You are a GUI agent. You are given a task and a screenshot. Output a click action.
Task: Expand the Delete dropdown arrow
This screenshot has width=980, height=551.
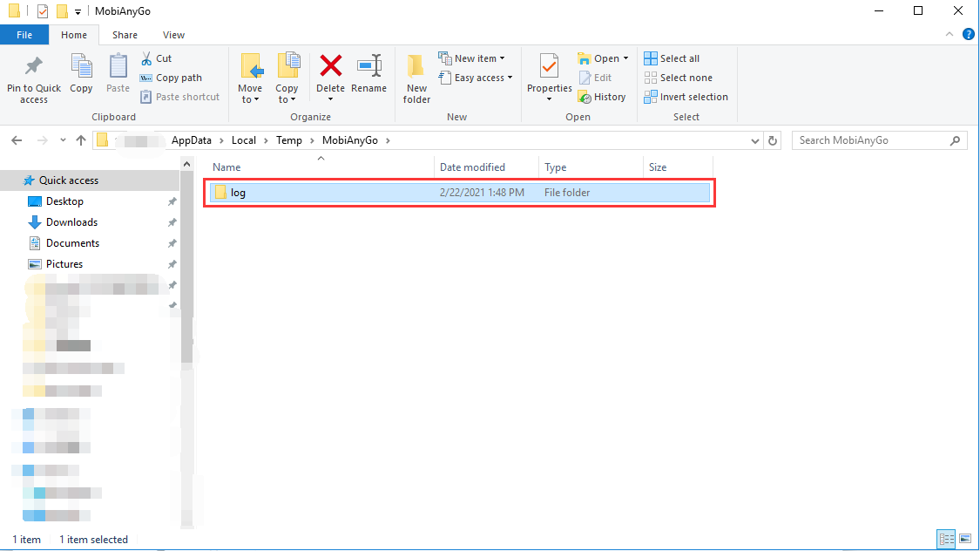[331, 99]
